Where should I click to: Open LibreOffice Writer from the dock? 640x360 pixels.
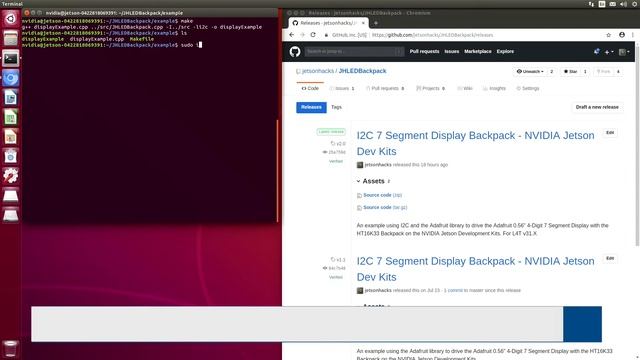click(11, 98)
